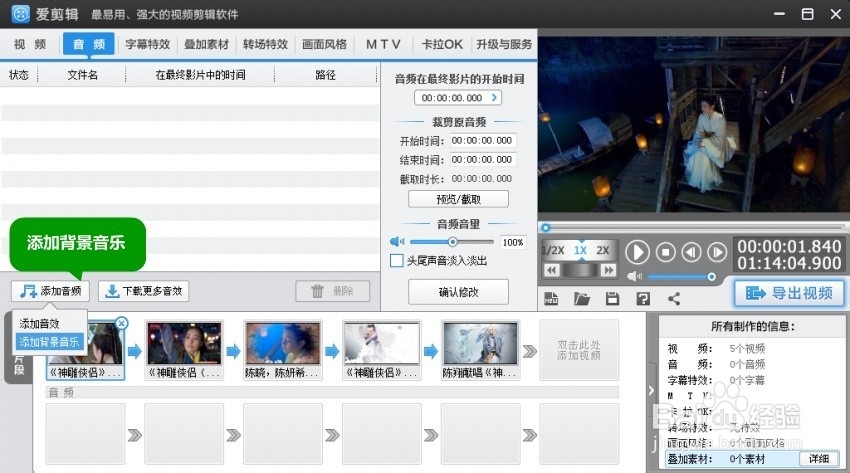Select 1/2X playback speed
The width and height of the screenshot is (850, 473).
(x=553, y=250)
